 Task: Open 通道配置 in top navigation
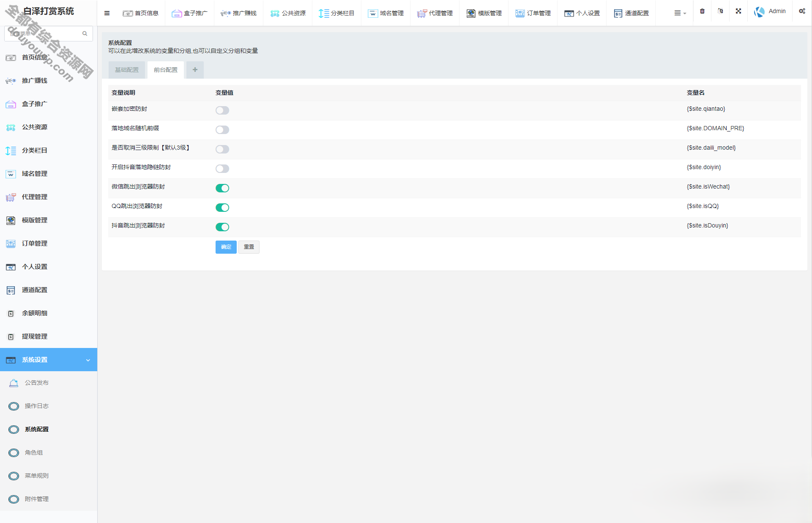[x=631, y=13]
